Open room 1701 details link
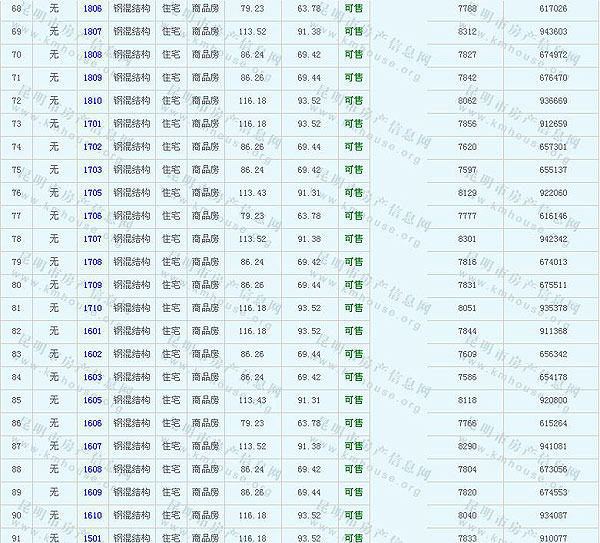 (92, 124)
